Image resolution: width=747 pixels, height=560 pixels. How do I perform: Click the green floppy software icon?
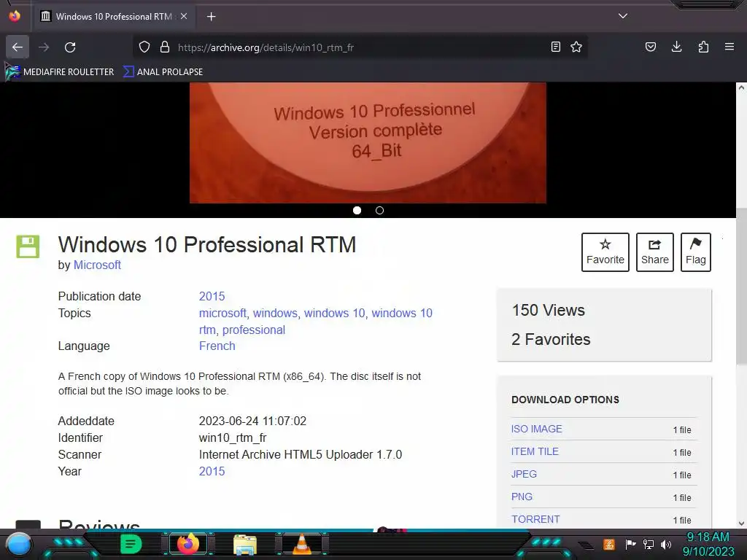[x=28, y=246]
